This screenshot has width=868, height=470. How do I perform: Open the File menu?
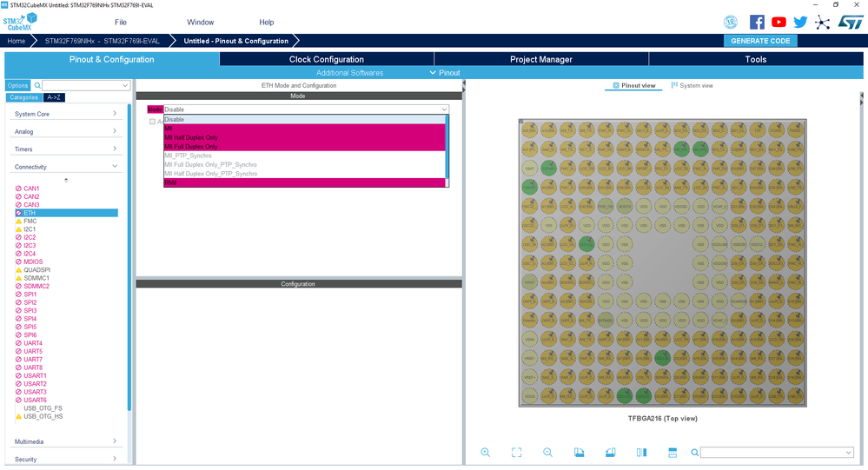point(121,22)
